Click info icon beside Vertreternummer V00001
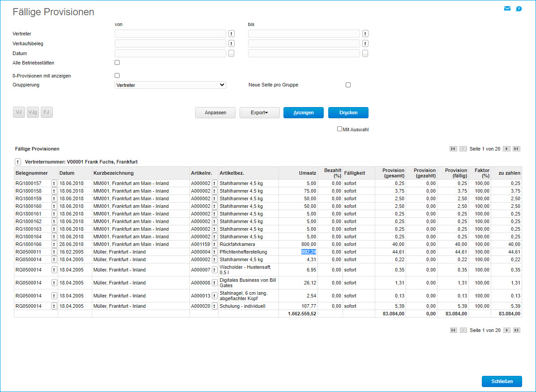The width and height of the screenshot is (536, 392). tap(18, 162)
